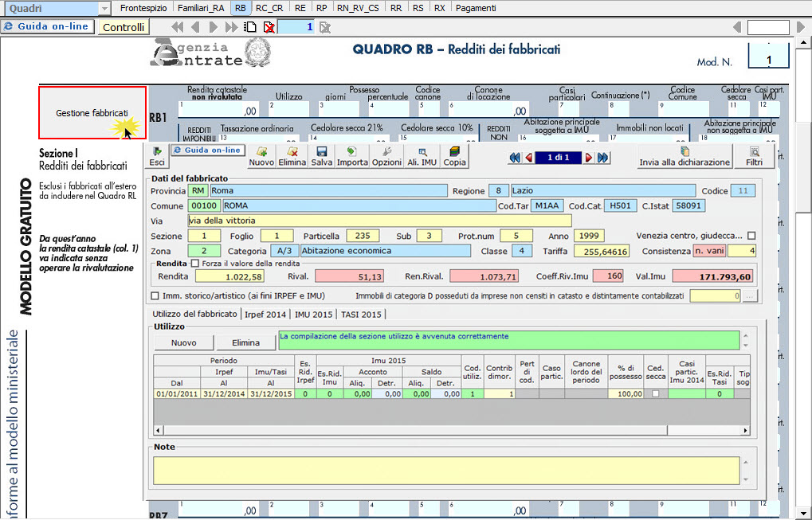Select Utilizzo del fabbricato tab
This screenshot has height=520, width=812.
pyautogui.click(x=194, y=314)
